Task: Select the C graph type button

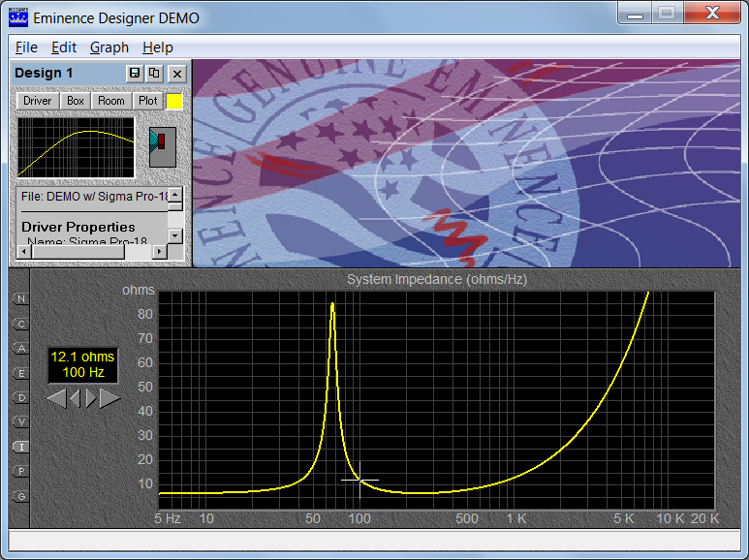Action: (21, 324)
